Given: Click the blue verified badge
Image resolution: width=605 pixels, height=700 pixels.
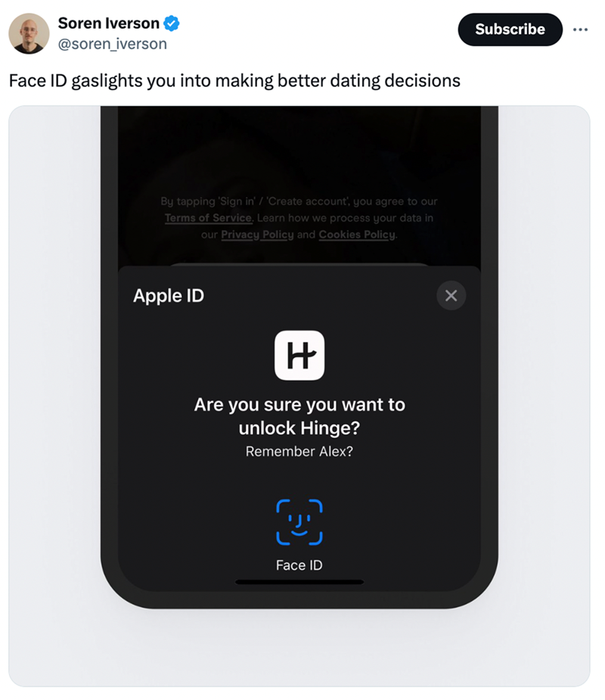Looking at the screenshot, I should click(x=172, y=23).
